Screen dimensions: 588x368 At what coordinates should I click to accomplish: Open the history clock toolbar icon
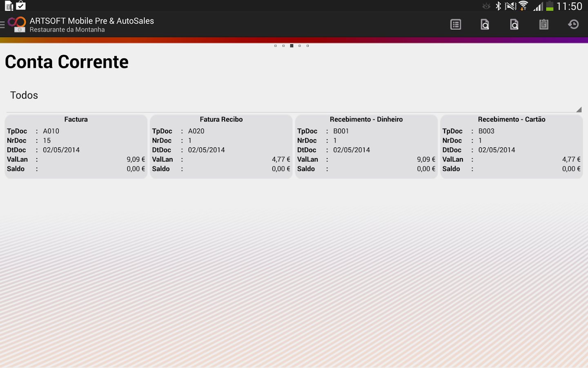click(573, 25)
